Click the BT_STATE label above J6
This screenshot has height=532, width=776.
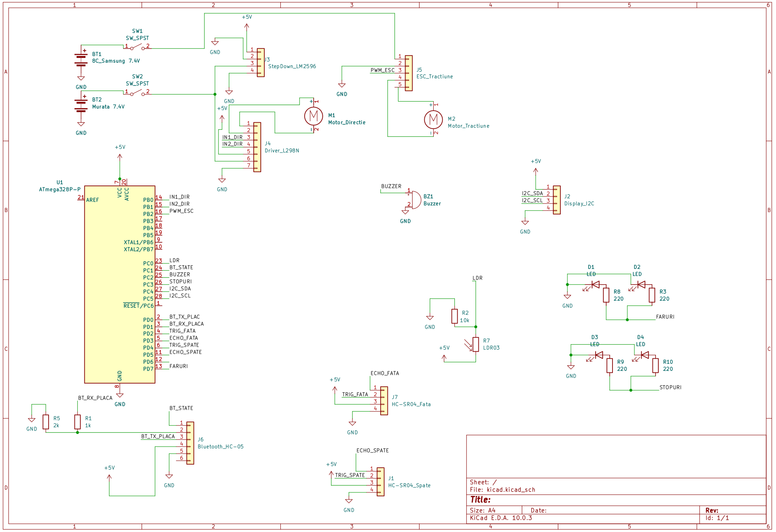pyautogui.click(x=181, y=409)
